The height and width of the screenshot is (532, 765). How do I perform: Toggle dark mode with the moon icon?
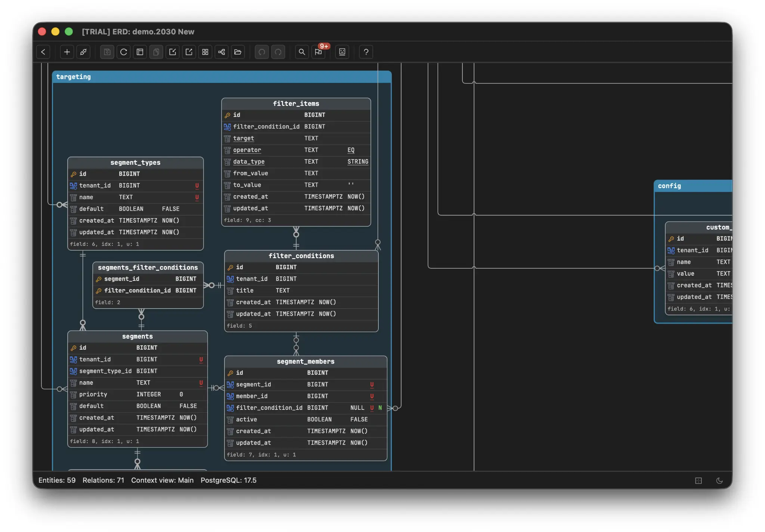719,480
